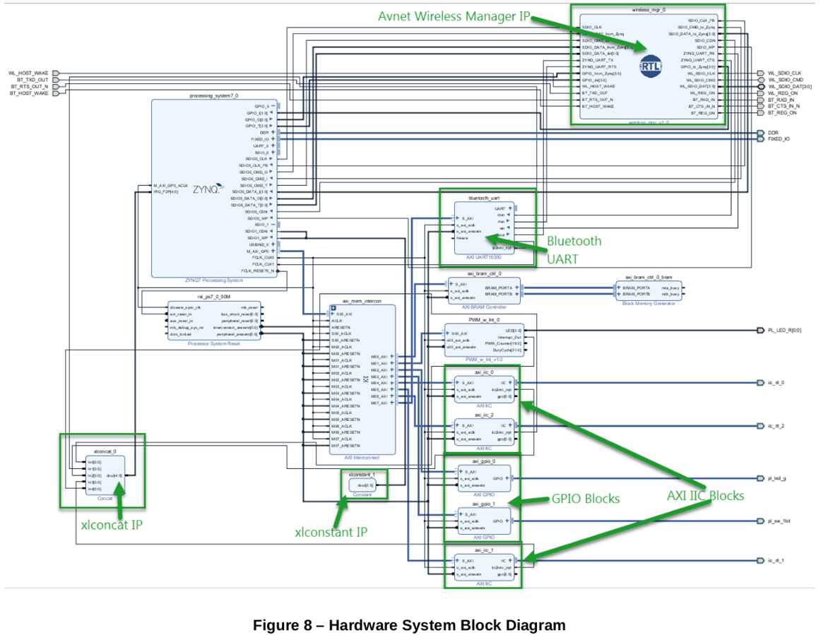Image resolution: width=840 pixels, height=635 pixels.
Task: Select the iic_rtl_1 interface port symbol
Action: 761,561
